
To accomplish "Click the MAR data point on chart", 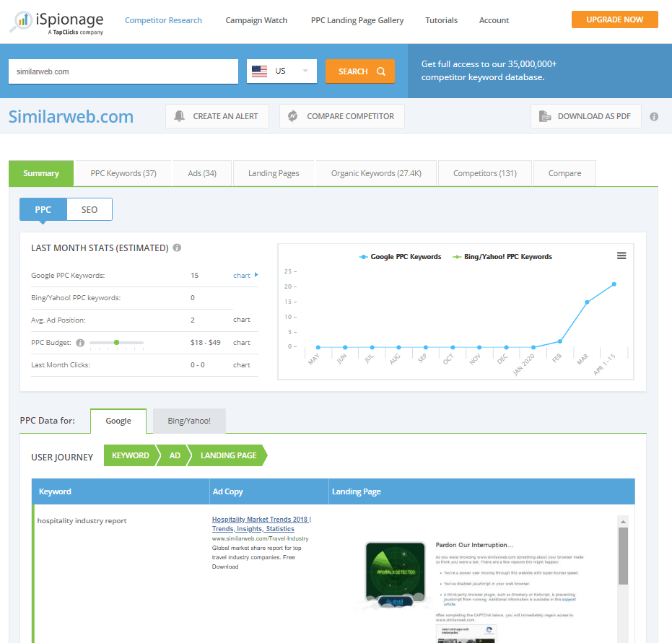I will click(587, 302).
